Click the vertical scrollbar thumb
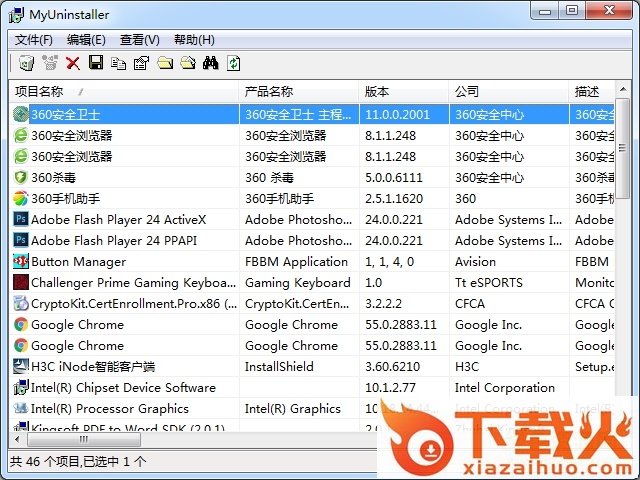Screen dimensions: 640x480 (x=623, y=148)
